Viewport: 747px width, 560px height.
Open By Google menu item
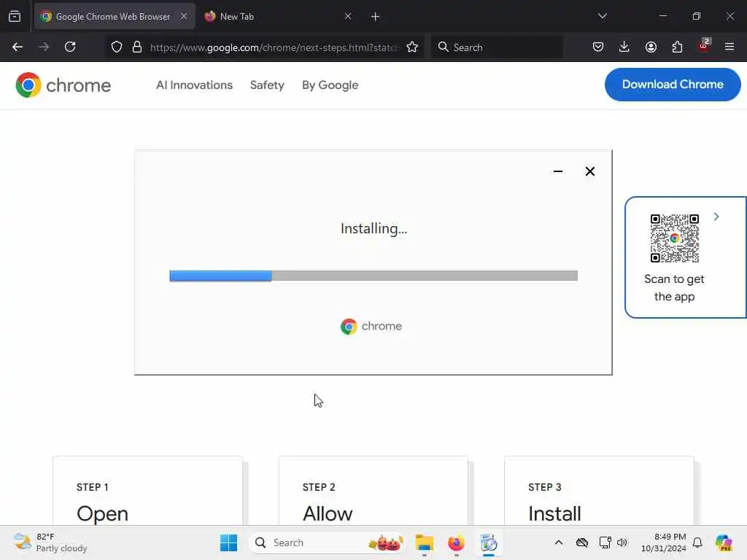click(330, 85)
